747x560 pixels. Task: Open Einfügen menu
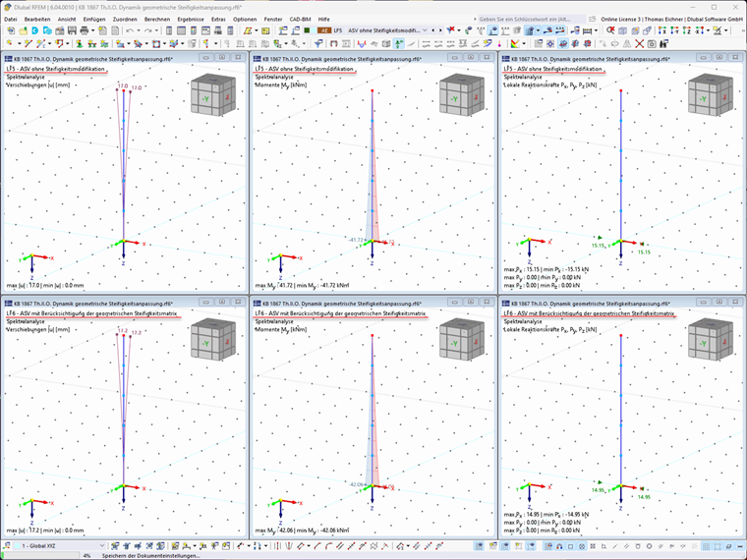click(x=94, y=19)
